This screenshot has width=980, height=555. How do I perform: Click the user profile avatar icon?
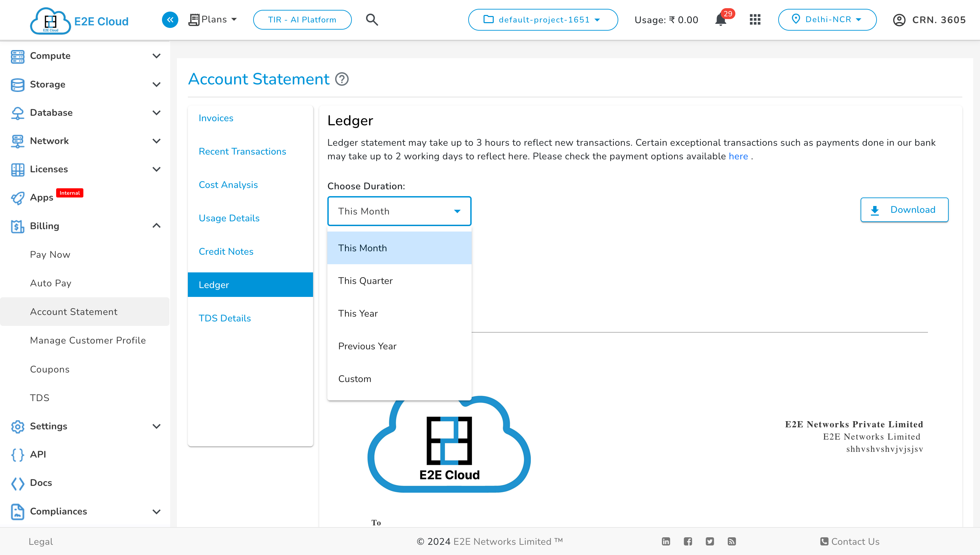pos(899,20)
